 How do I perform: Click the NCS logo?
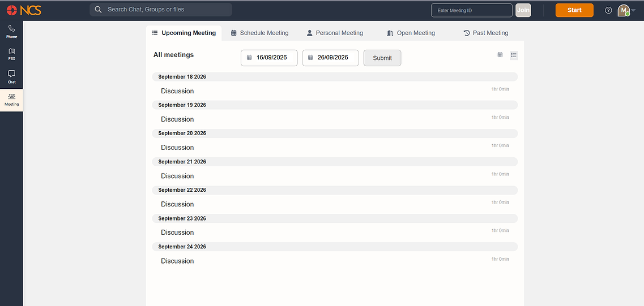(24, 10)
